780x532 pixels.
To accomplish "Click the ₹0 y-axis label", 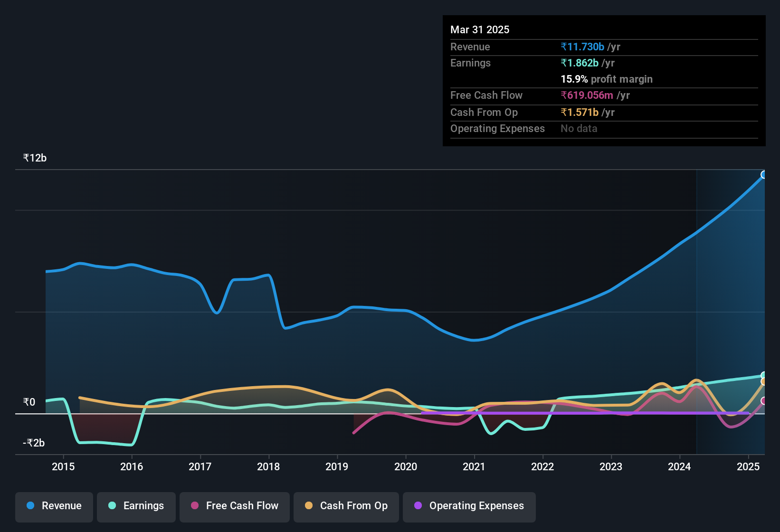I will click(29, 402).
